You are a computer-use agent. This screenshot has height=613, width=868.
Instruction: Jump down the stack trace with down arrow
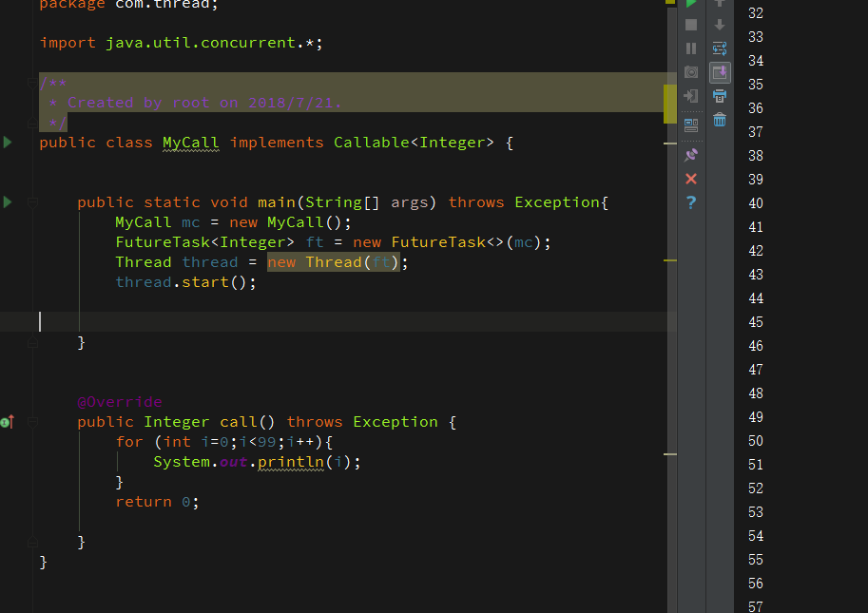[720, 25]
